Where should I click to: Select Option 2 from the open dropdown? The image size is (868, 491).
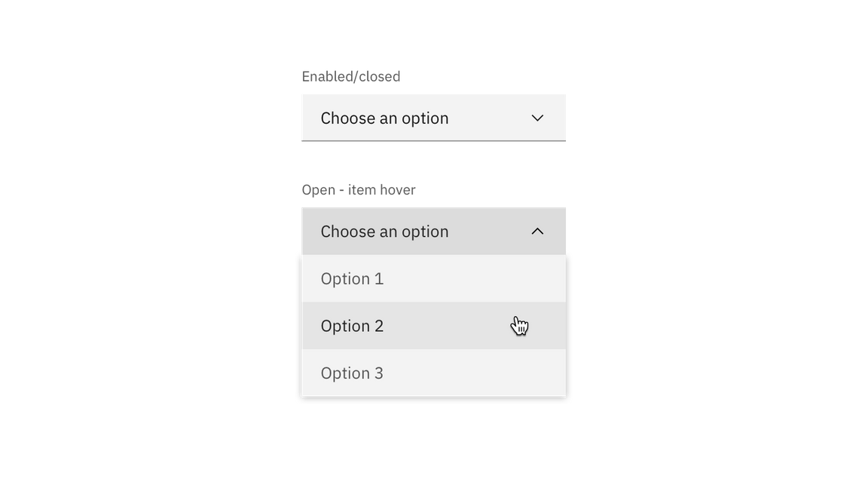[433, 325]
